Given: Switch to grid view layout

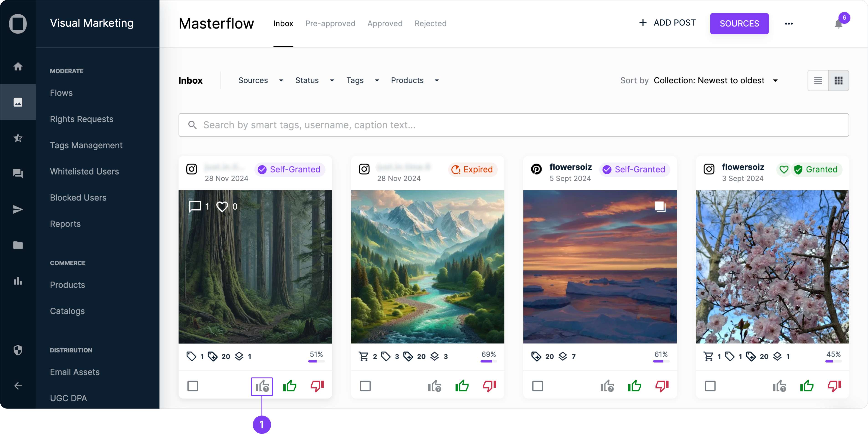Looking at the screenshot, I should (838, 80).
